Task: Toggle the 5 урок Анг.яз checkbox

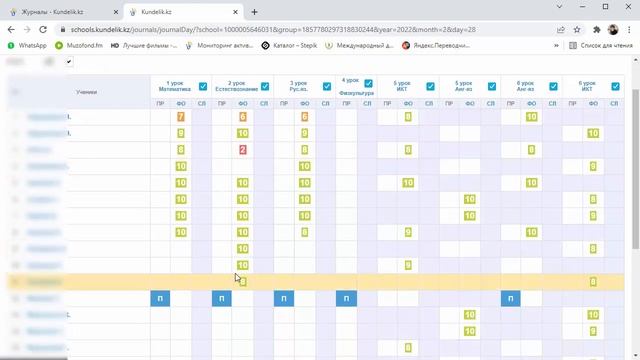Action: (x=492, y=86)
